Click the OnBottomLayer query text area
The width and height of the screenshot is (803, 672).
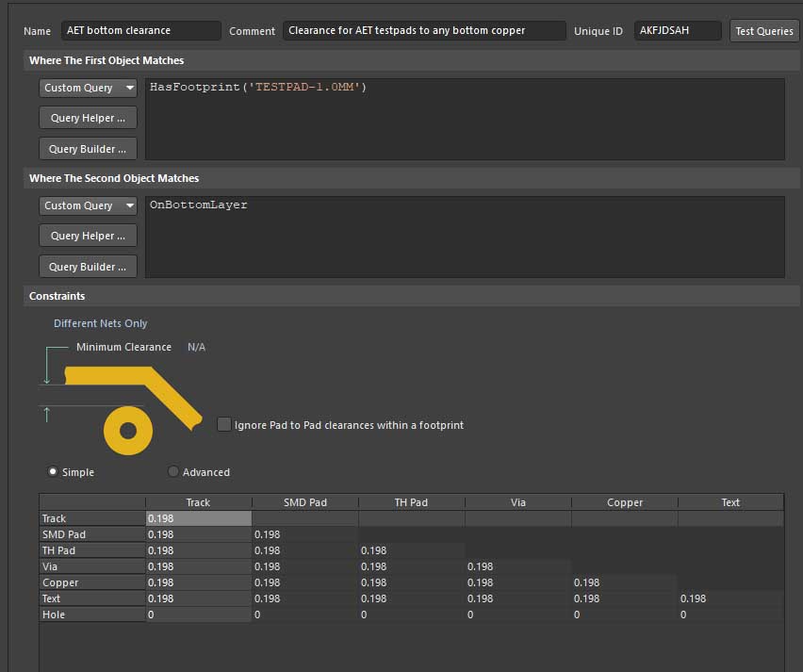464,236
